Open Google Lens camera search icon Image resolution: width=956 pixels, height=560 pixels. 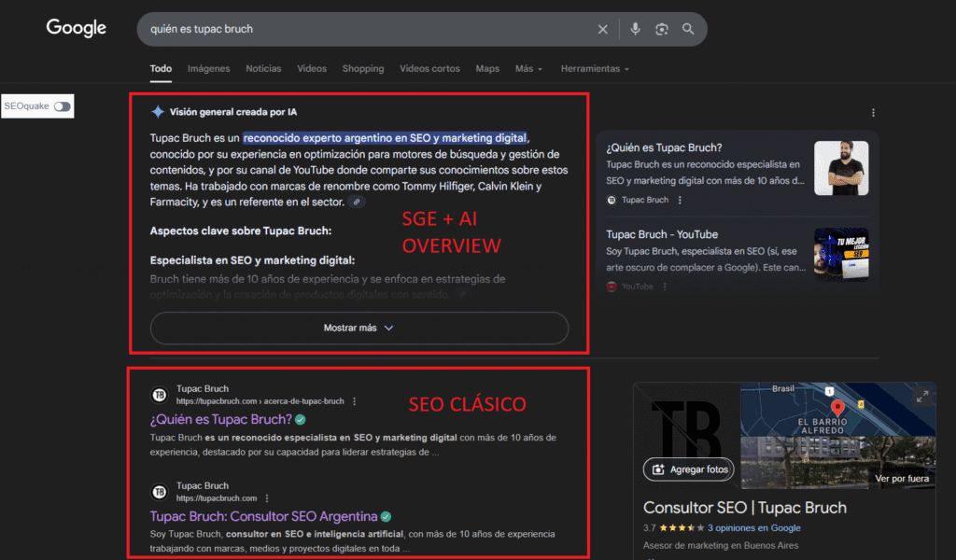click(662, 29)
